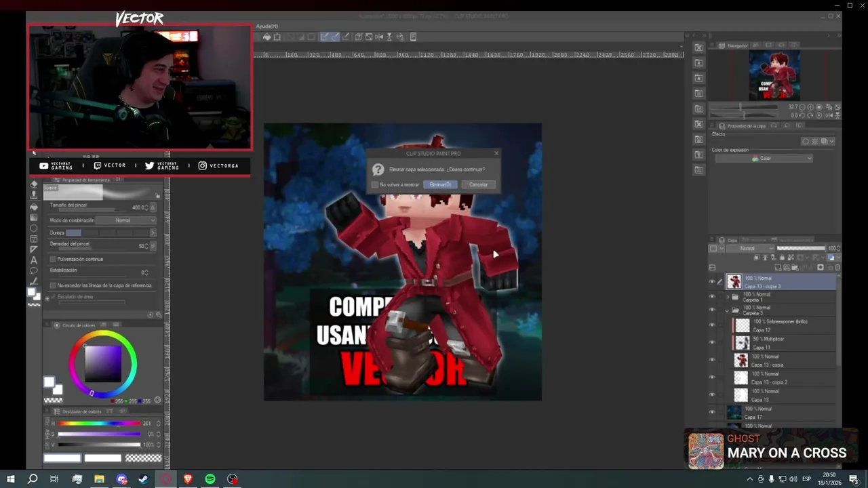Click the navigator zoom out icon

coord(802,107)
